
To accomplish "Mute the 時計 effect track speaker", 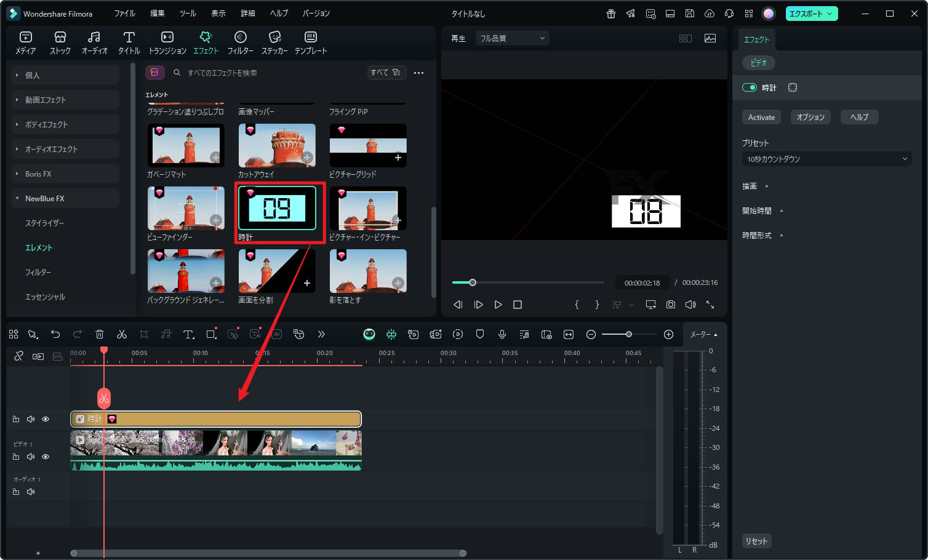I will [31, 419].
